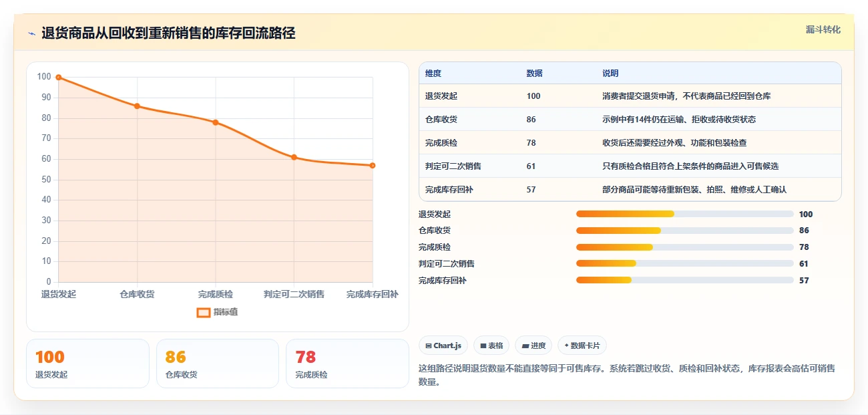Click the 退货发起 progress bar
The width and height of the screenshot is (868, 415).
(684, 214)
